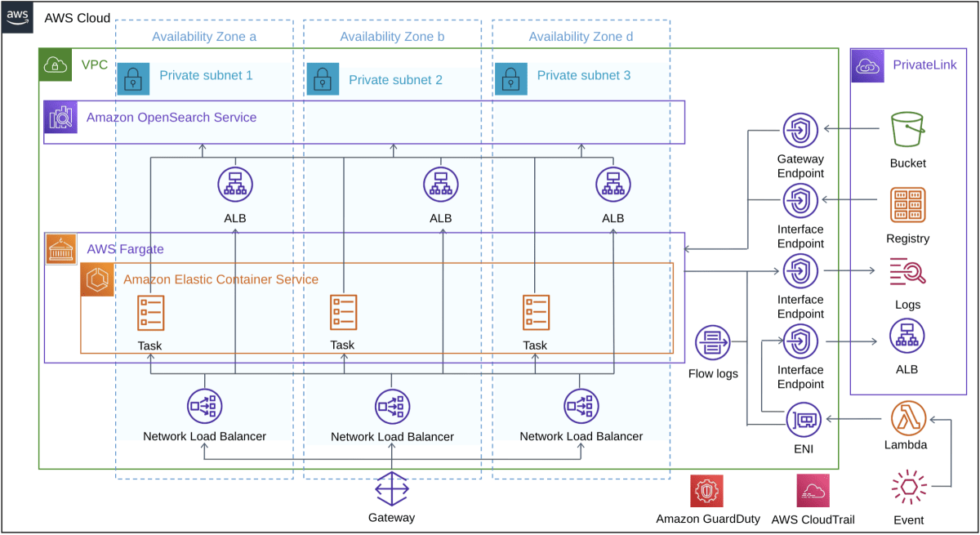The image size is (980, 535).
Task: Click the 'Availability Zone d' label
Action: coord(581,37)
